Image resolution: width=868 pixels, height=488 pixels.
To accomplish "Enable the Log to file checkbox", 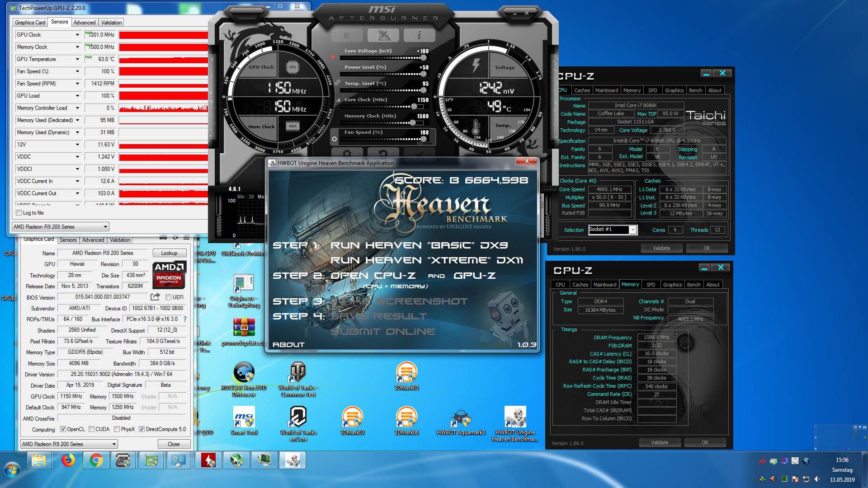I will (x=19, y=213).
